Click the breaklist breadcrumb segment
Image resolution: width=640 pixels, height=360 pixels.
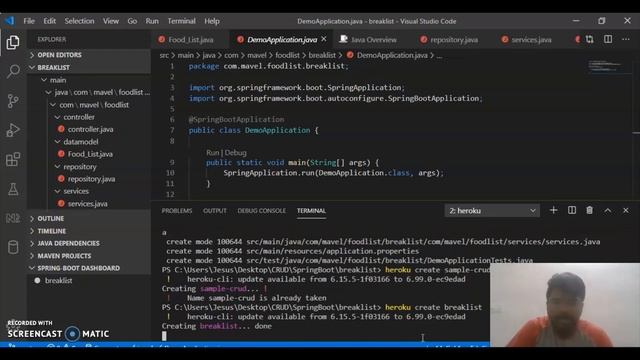point(322,55)
